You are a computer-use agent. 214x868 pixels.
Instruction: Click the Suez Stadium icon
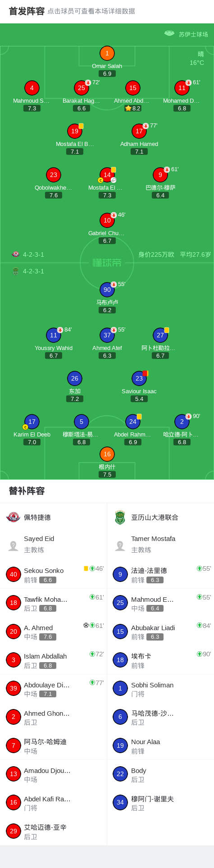(169, 33)
